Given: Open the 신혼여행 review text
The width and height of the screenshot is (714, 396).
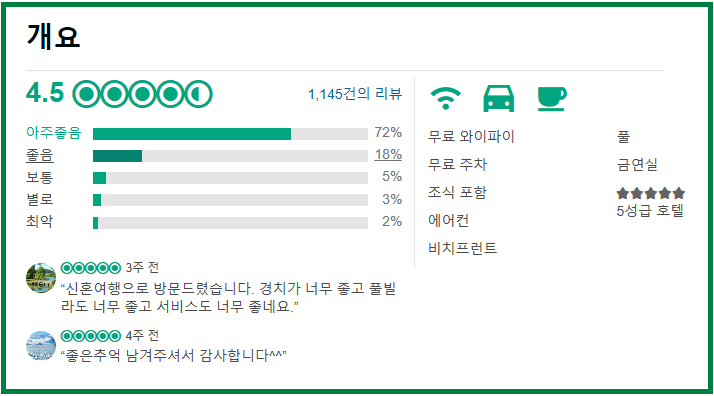Looking at the screenshot, I should [x=229, y=297].
